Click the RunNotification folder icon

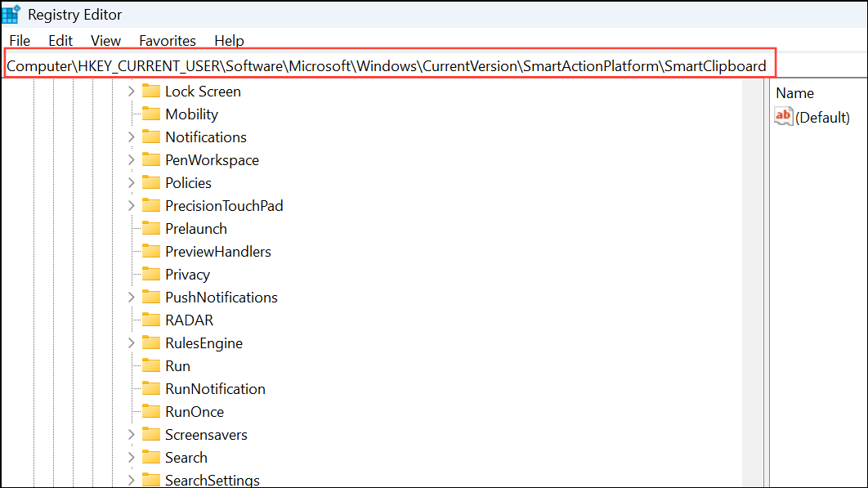tap(151, 388)
